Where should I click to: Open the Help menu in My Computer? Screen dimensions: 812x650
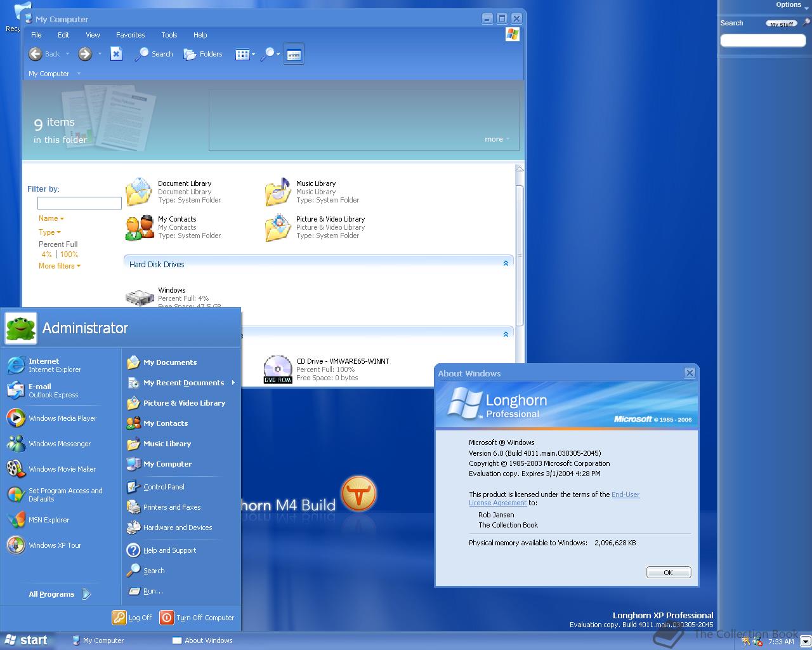[200, 35]
